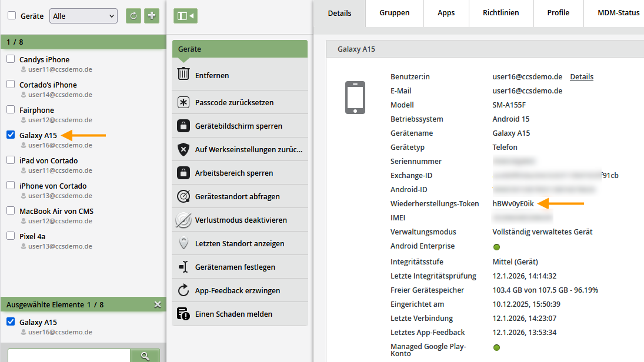Close the Ausgewählte Elemente panel

tap(157, 304)
